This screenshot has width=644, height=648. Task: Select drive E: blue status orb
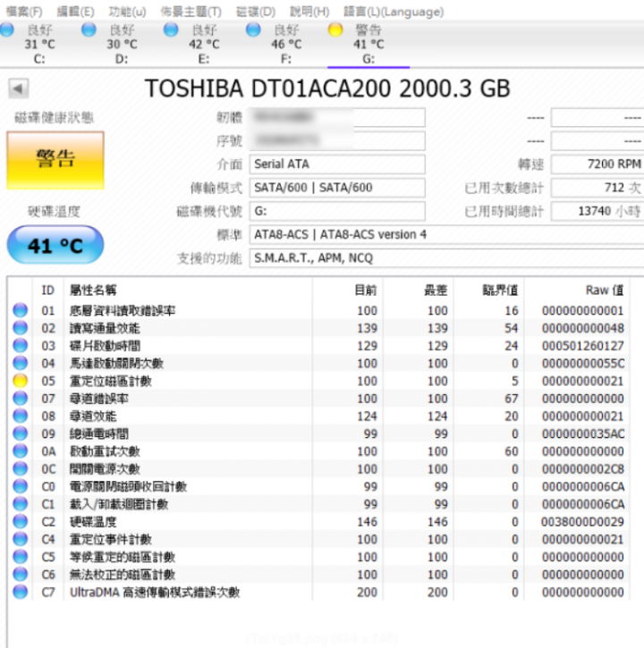[171, 29]
